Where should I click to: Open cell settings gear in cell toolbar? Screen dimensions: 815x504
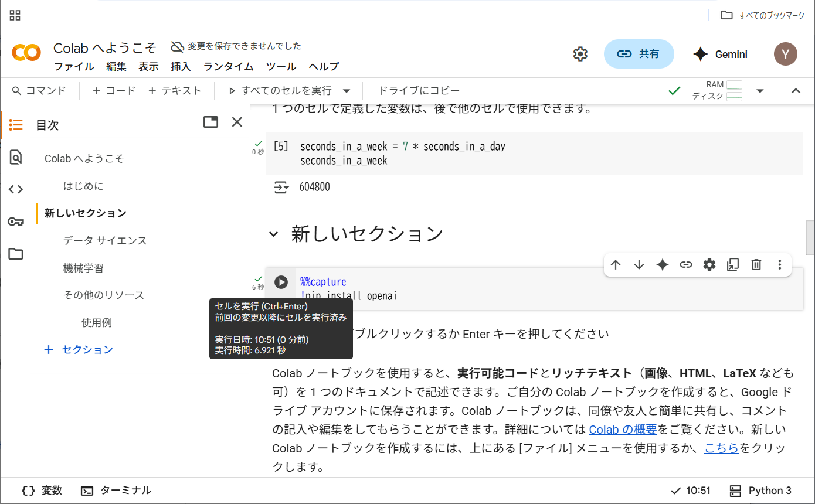pos(709,265)
